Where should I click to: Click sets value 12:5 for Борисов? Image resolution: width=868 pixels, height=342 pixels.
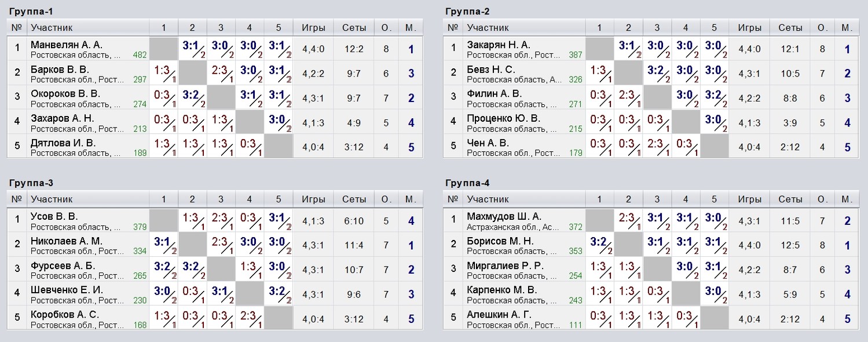[790, 245]
